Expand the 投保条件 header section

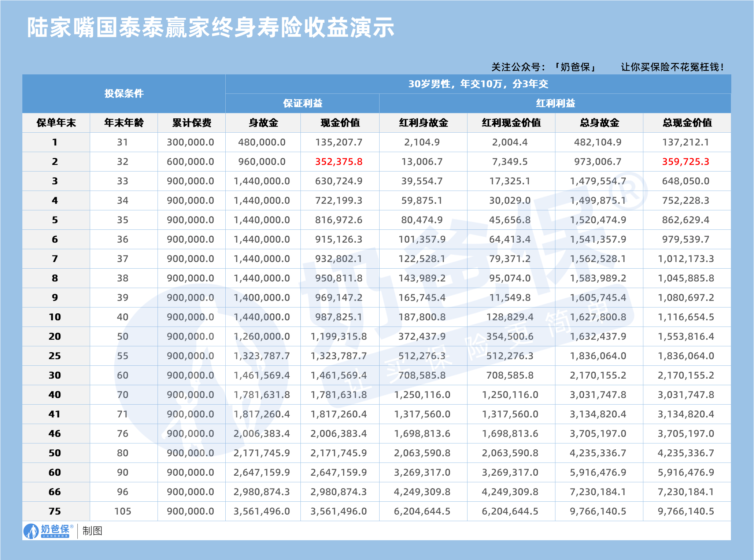point(125,94)
